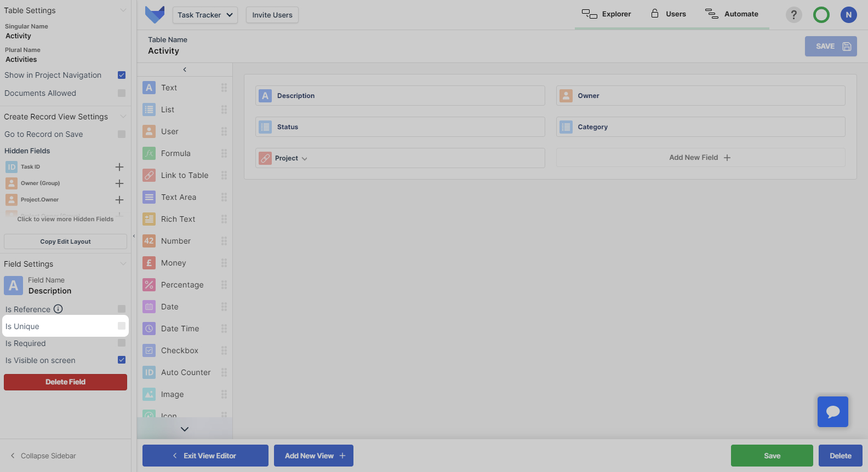The height and width of the screenshot is (472, 868).
Task: Click the Auto Counter field type icon
Action: [x=149, y=372]
